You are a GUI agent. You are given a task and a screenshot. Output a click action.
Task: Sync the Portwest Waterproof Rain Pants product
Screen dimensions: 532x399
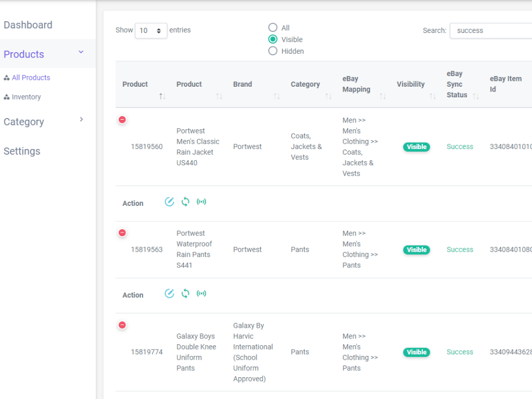(x=185, y=294)
